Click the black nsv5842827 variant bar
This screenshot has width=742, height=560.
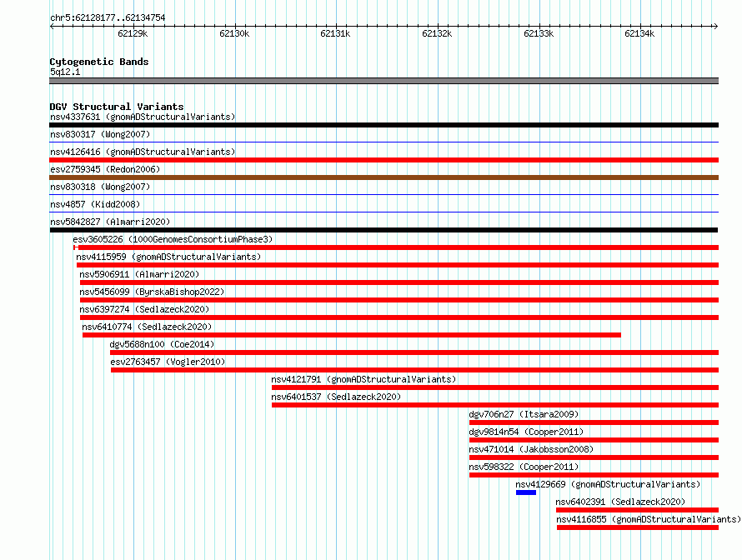[384, 230]
